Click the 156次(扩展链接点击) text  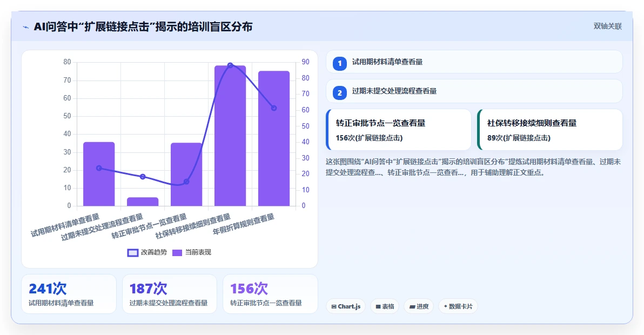(369, 138)
